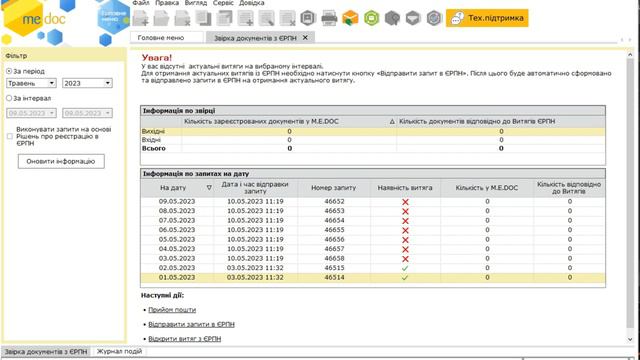Click the red cross status for 03.05.2023
The image size is (640, 360).
[x=405, y=259]
